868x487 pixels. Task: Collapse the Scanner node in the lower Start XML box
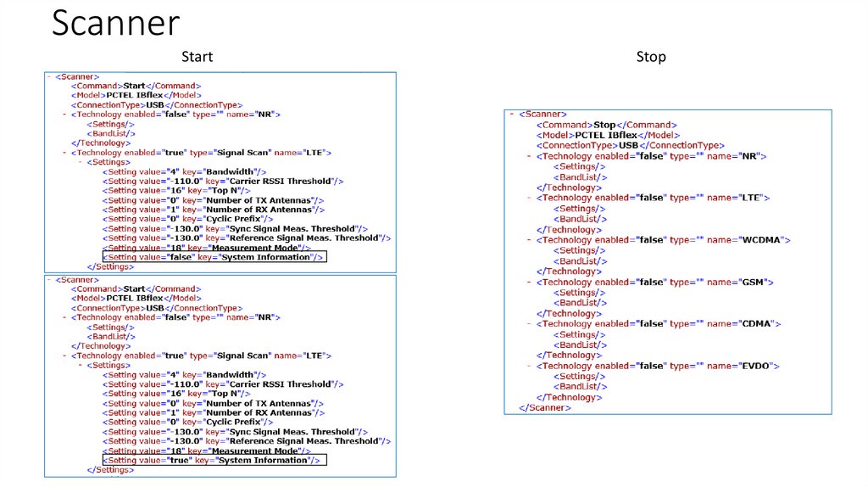(49, 280)
